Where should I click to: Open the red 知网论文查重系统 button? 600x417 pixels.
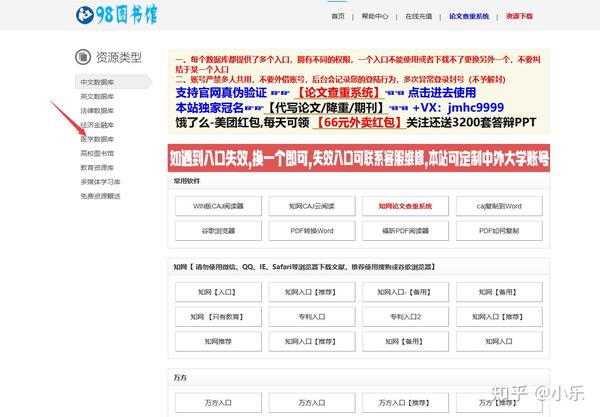(405, 206)
